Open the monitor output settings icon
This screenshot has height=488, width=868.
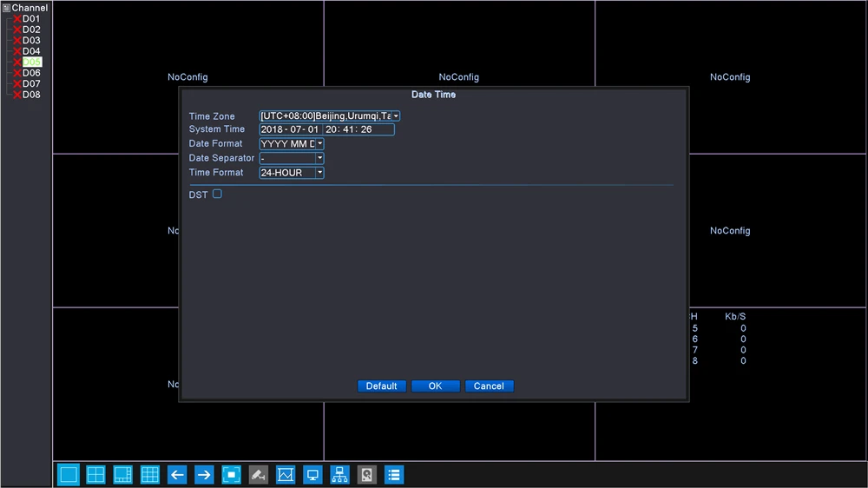click(312, 475)
